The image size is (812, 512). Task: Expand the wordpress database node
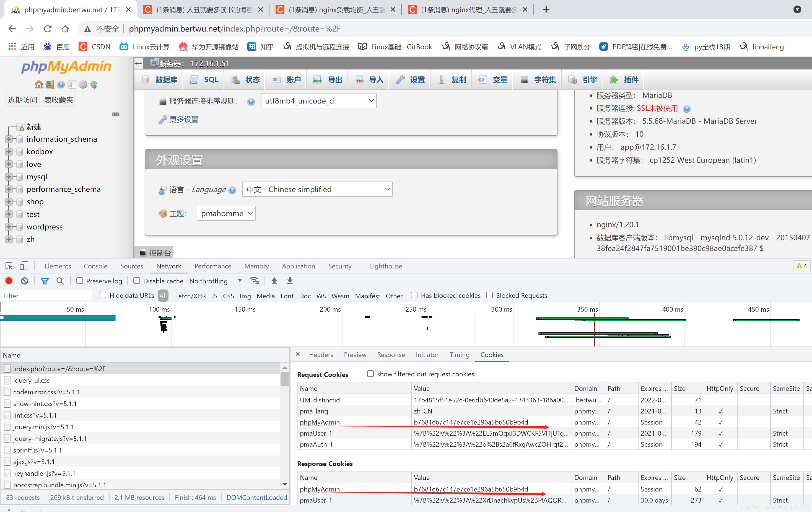[x=9, y=227]
